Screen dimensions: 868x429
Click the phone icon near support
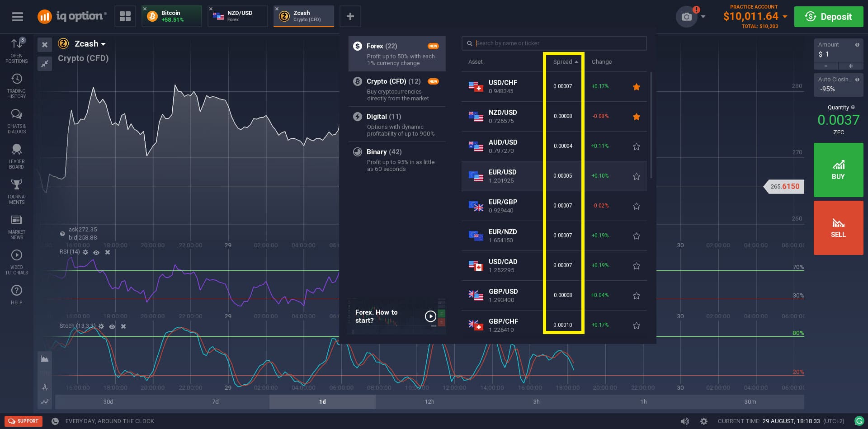pyautogui.click(x=55, y=421)
